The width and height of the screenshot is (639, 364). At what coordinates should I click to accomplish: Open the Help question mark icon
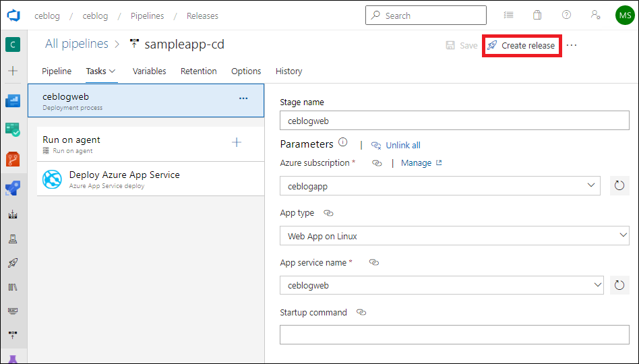566,15
